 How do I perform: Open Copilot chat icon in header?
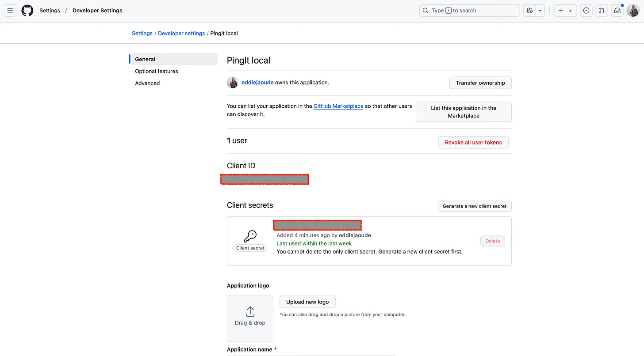[x=529, y=11]
